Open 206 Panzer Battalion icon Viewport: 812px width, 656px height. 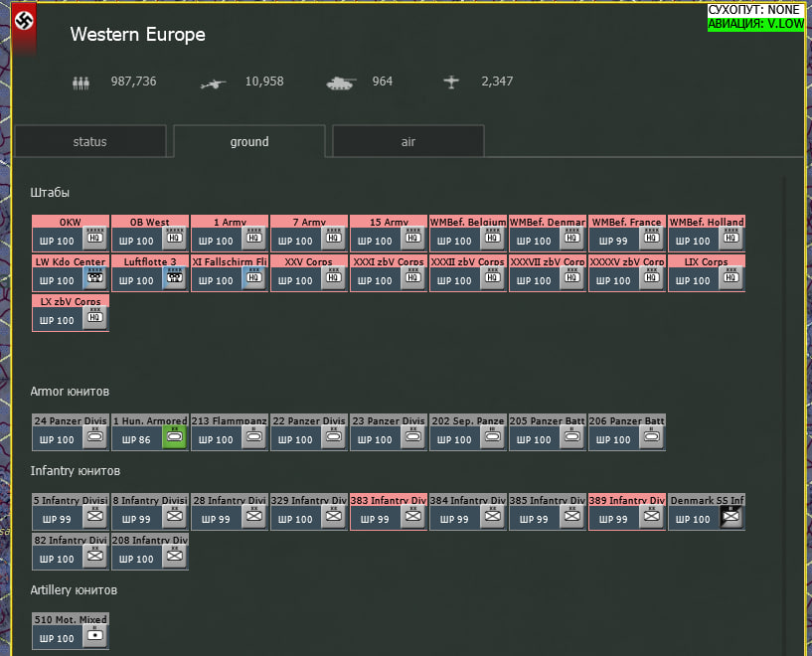[x=652, y=436]
